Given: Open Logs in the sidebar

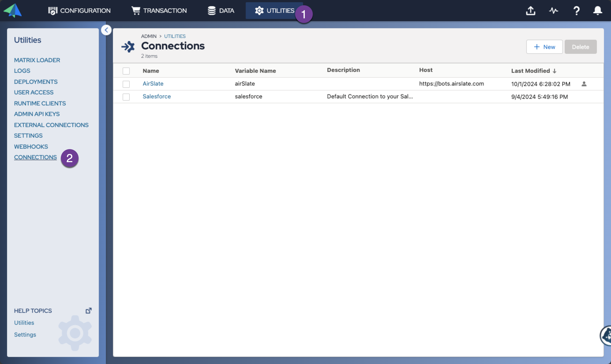Looking at the screenshot, I should click(22, 71).
